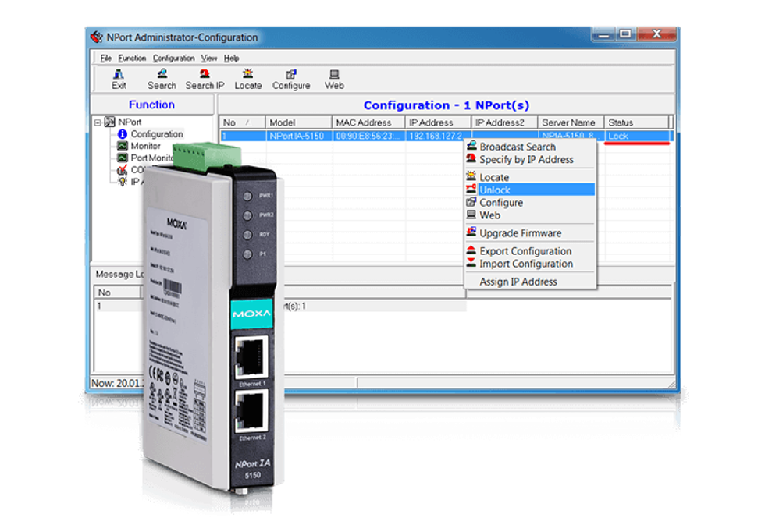This screenshot has width=765, height=532.
Task: Choose Specify by IP Address
Action: (530, 159)
